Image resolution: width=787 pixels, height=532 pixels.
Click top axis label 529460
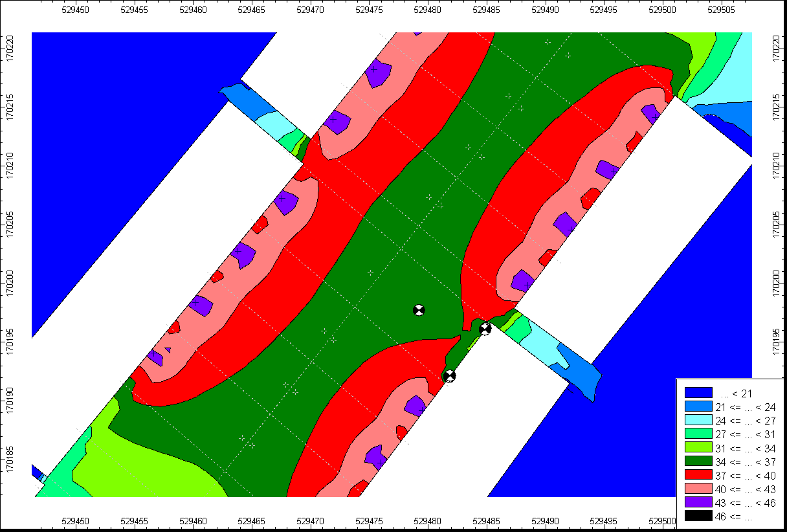click(x=194, y=10)
